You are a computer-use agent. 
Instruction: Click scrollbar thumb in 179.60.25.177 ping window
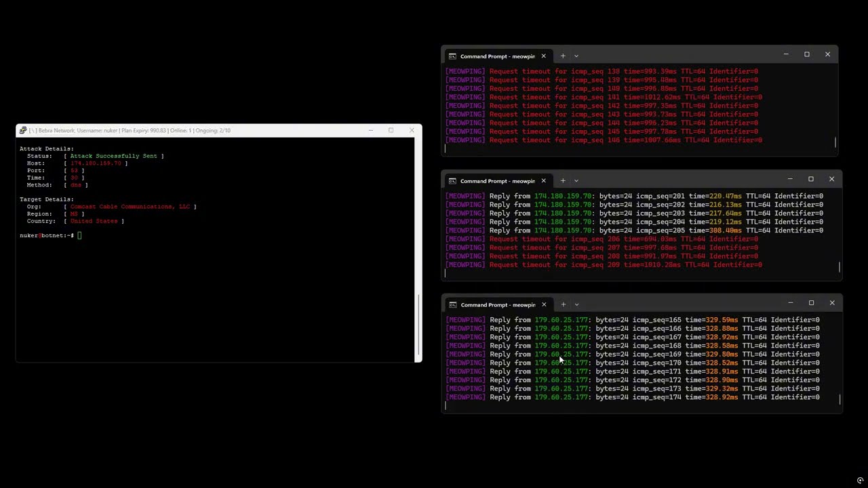click(x=840, y=400)
